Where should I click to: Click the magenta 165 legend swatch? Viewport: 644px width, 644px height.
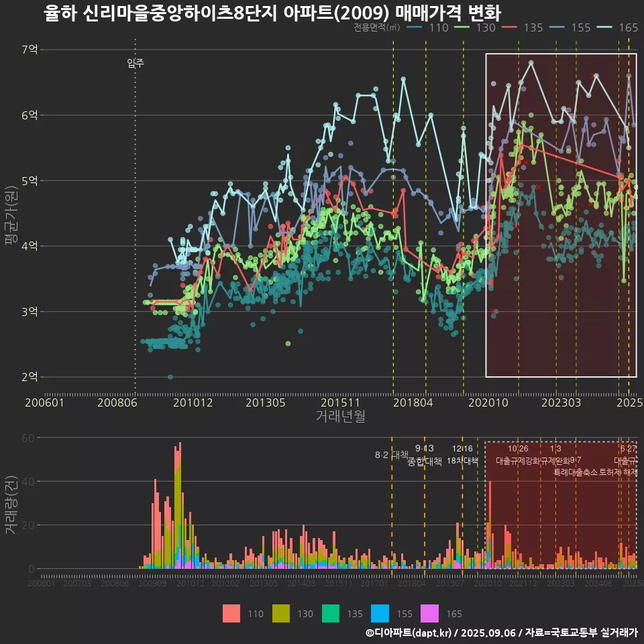[x=429, y=614]
